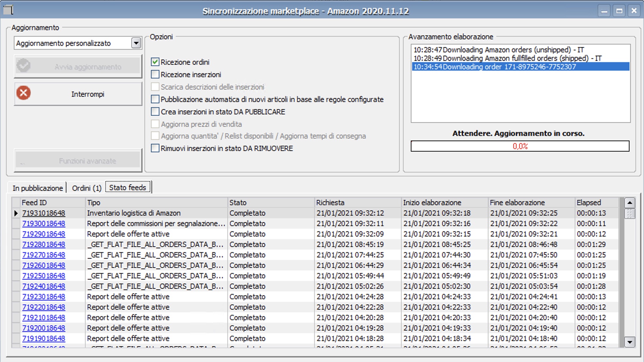Screen dimensions: 644x362
Task: Open feed link 71920018648
Action: click(43, 328)
